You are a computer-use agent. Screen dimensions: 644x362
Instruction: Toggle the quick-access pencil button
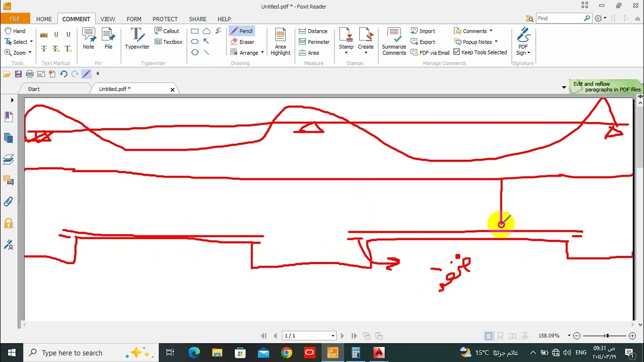tap(87, 74)
